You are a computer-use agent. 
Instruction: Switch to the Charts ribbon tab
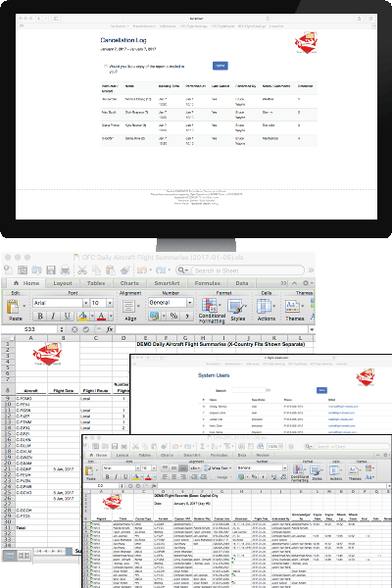point(129,283)
